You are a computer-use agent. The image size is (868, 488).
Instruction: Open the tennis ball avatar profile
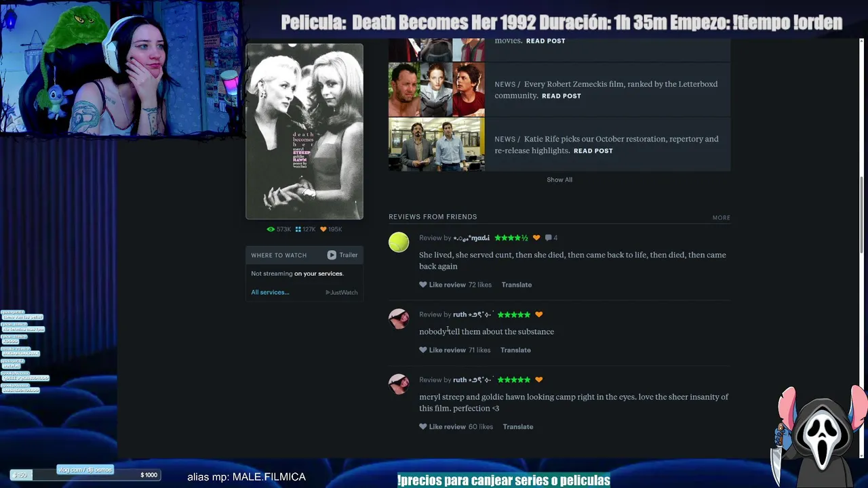click(x=399, y=242)
